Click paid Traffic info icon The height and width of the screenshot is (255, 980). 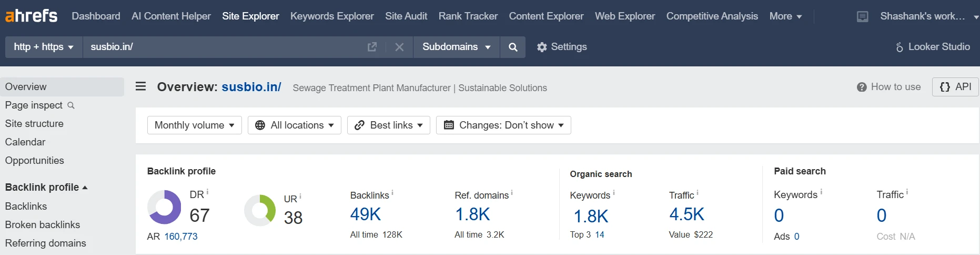907,192
